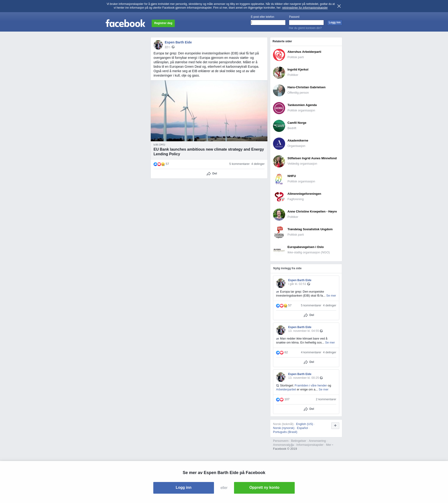448x503 pixels.
Task: Click reaction icons with 62 count
Action: (x=280, y=353)
